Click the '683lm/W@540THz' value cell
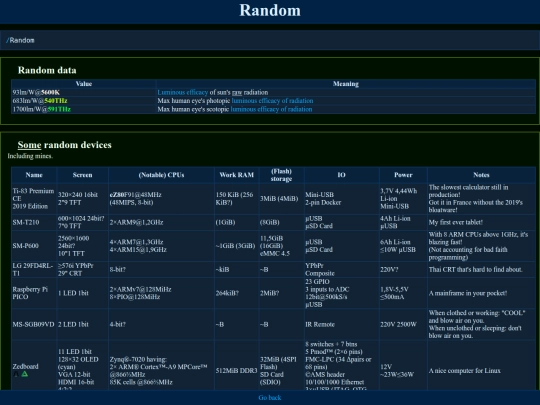The width and height of the screenshot is (540, 405). pos(84,101)
